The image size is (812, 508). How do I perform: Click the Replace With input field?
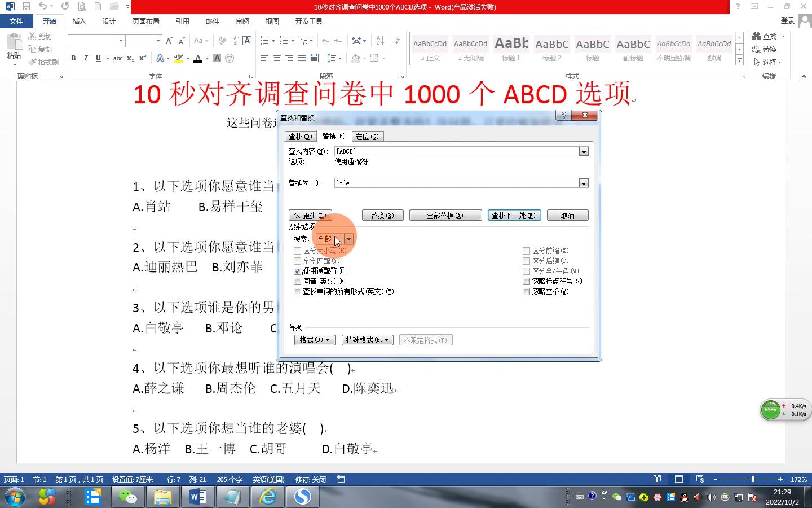457,183
